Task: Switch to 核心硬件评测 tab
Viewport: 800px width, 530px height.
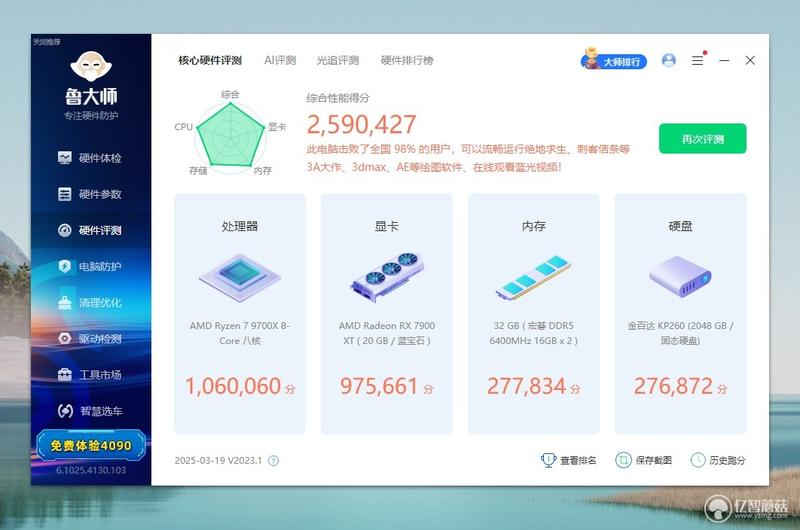Action: coord(210,61)
